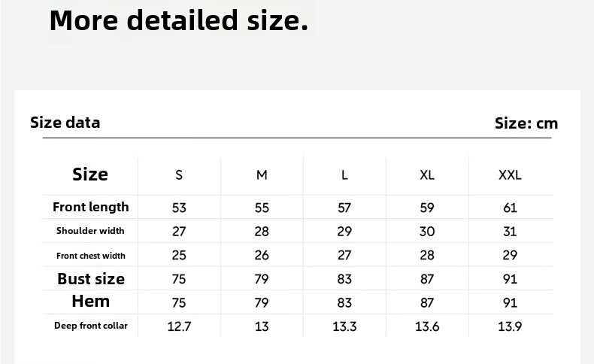Select the M size column header
Image resolution: width=594 pixels, height=364 pixels.
click(262, 175)
